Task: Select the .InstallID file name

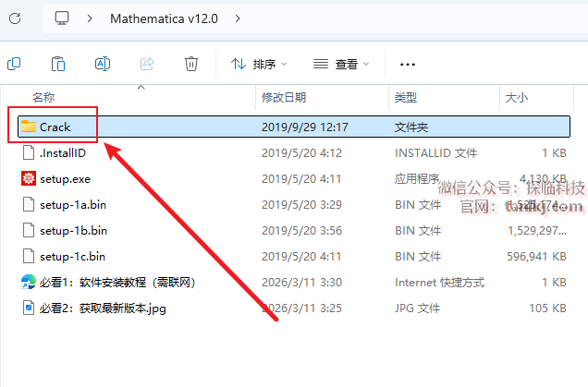Action: (63, 152)
